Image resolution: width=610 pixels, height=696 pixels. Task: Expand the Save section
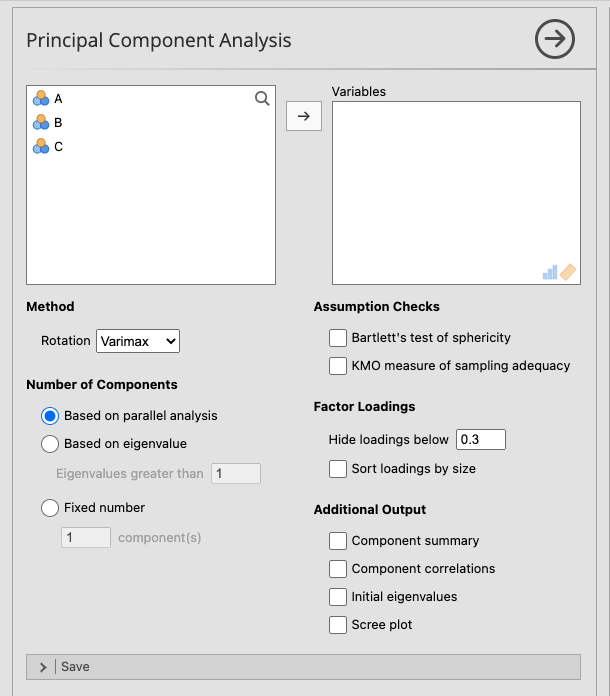point(43,667)
